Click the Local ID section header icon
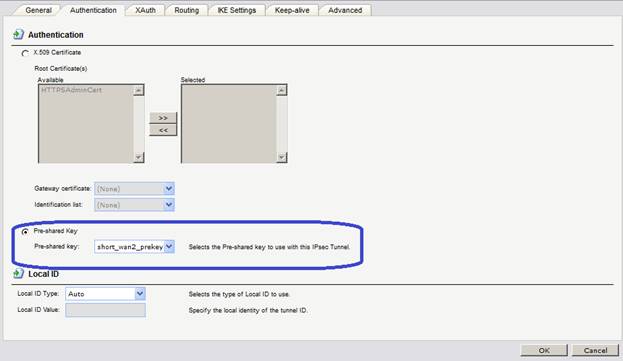 click(18, 273)
